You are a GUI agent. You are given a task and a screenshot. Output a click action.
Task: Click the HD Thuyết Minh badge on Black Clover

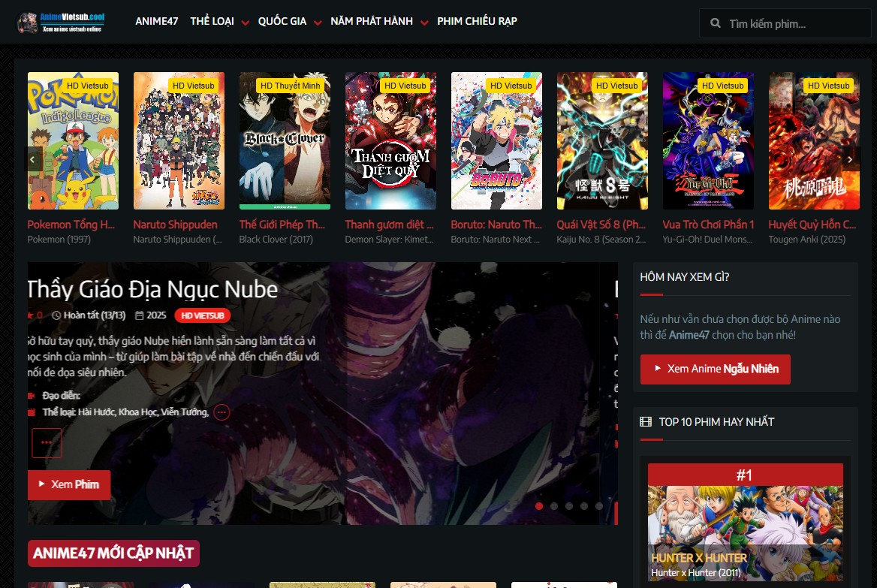click(x=291, y=86)
